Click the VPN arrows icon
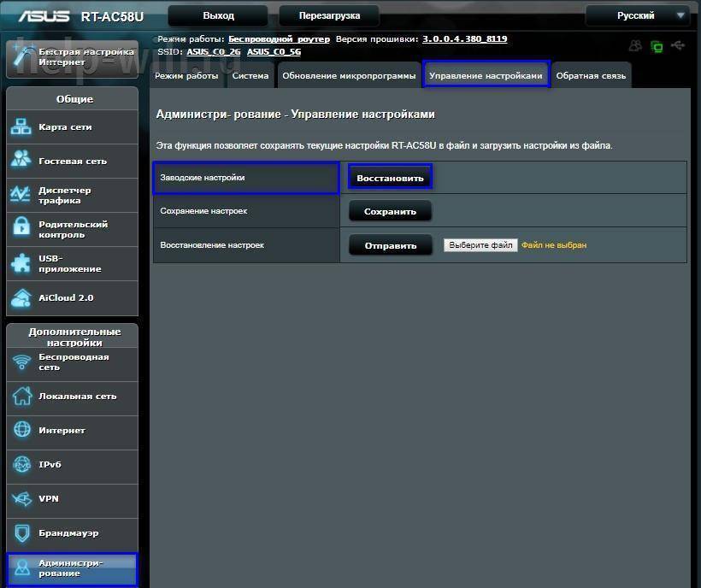 [21, 498]
